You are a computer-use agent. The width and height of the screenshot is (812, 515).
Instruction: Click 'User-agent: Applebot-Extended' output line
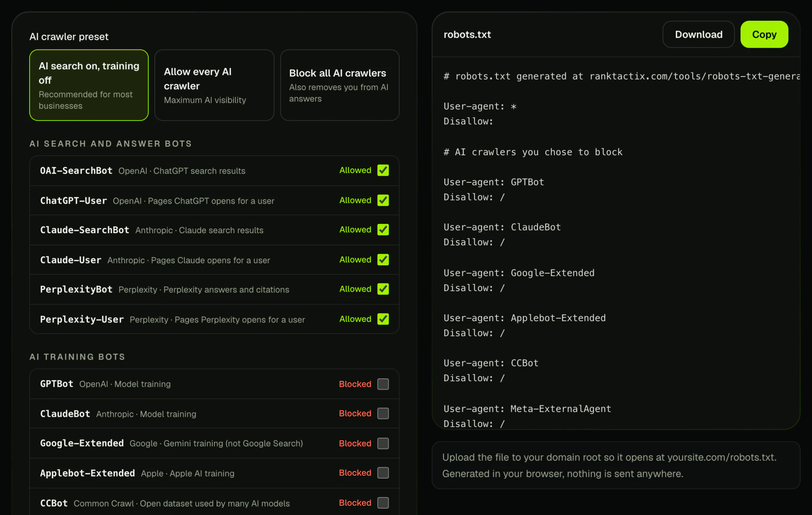(x=524, y=318)
